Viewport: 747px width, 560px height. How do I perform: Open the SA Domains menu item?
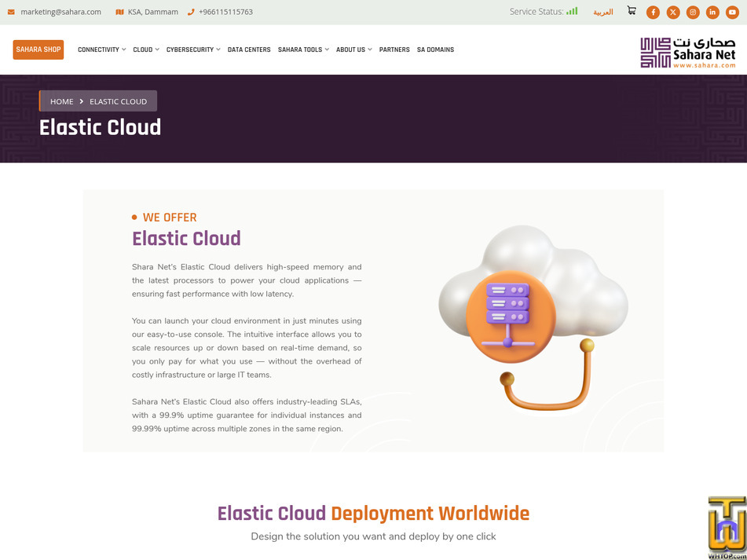tap(435, 49)
